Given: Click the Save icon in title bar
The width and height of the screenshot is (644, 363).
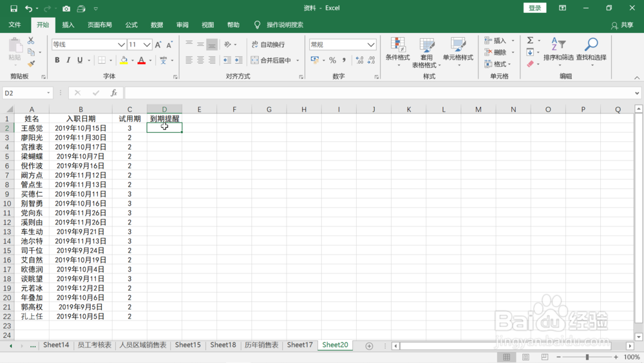Looking at the screenshot, I should click(x=14, y=8).
